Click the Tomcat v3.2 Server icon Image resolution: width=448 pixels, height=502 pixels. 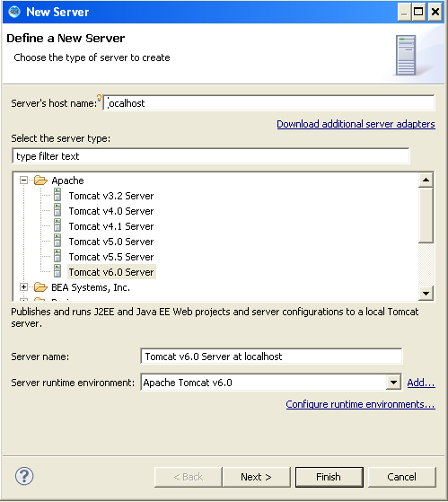pyautogui.click(x=57, y=195)
